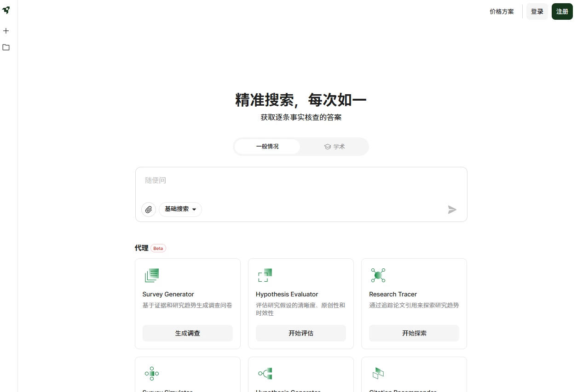Click the 注册 button

pos(562,11)
